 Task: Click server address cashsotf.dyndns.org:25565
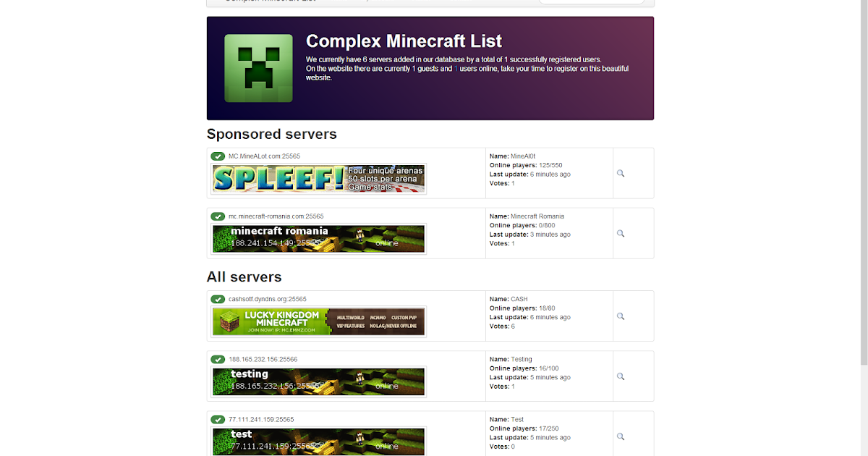(268, 299)
